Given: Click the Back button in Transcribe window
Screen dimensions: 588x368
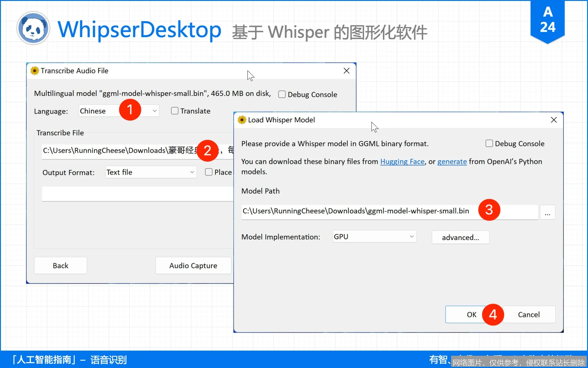Looking at the screenshot, I should click(61, 266).
